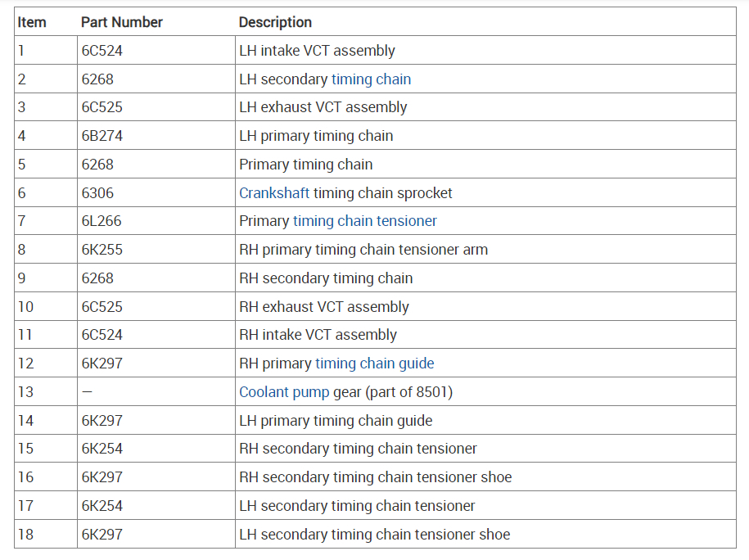
Task: Follow the Crankshaft link
Action: coord(274,193)
